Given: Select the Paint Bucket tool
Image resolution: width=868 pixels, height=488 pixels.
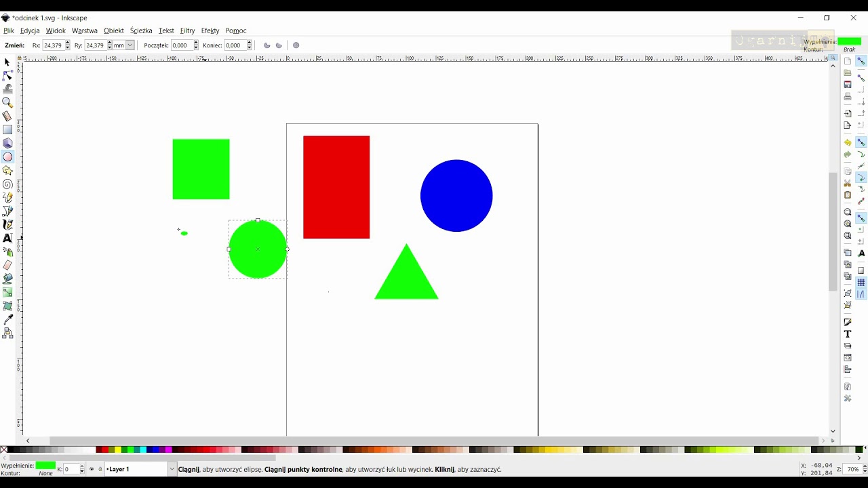Looking at the screenshot, I should [x=7, y=279].
